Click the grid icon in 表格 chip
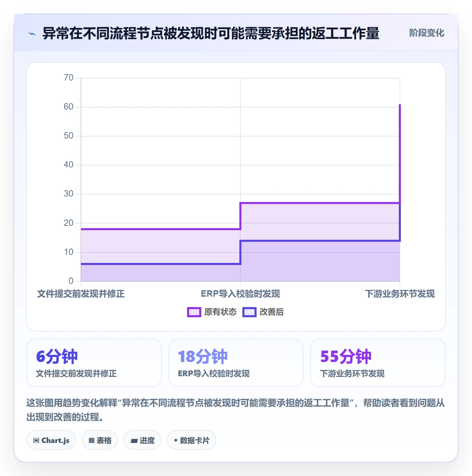 pyautogui.click(x=91, y=440)
